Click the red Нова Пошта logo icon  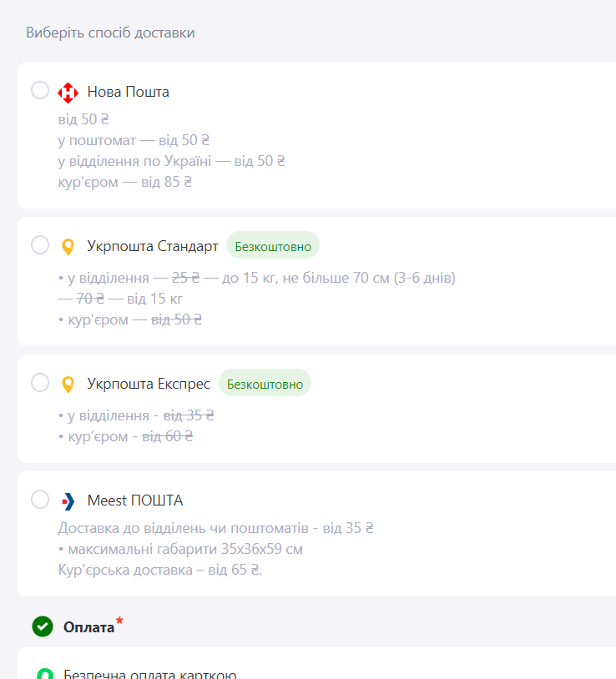(x=68, y=93)
